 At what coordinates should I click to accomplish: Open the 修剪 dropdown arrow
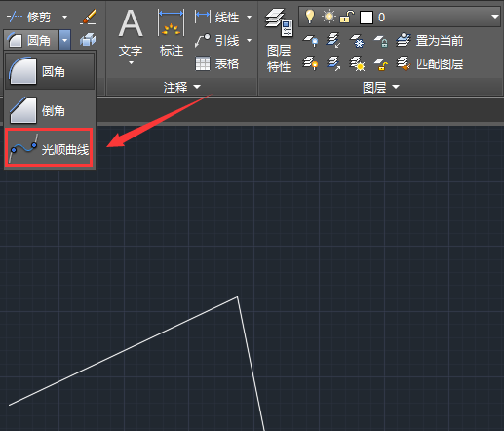tap(64, 17)
